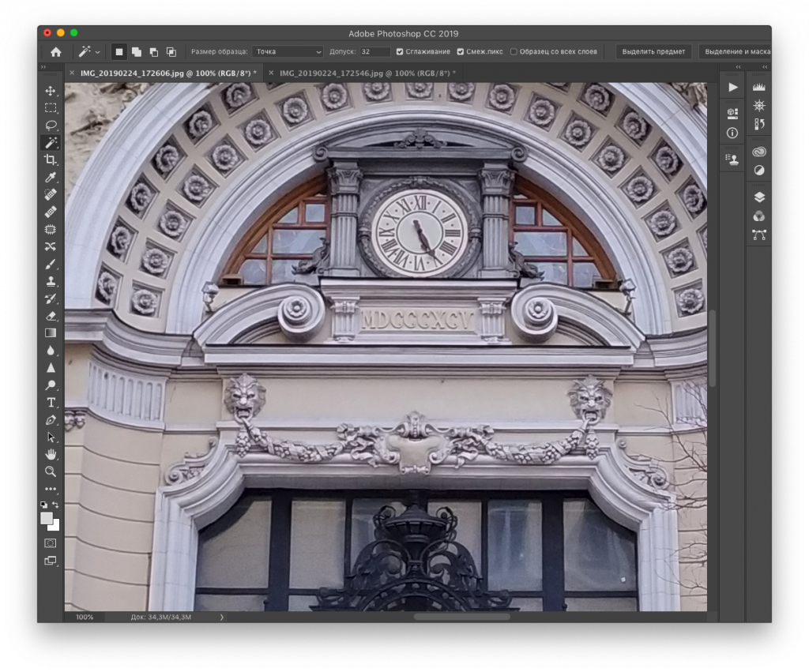Viewport: 809px width, 672px height.
Task: Open the Histogram panel icon
Action: [759, 87]
